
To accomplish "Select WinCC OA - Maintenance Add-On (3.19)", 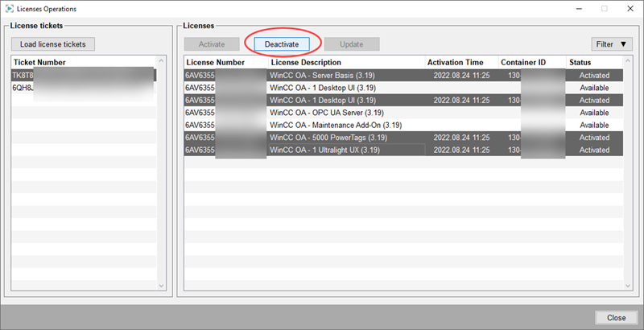I will click(x=403, y=125).
